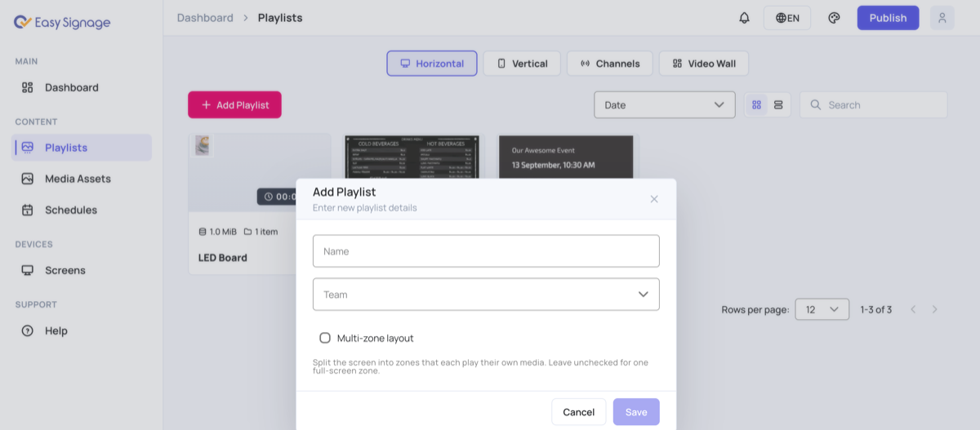Open Schedules in the sidebar

click(82, 210)
